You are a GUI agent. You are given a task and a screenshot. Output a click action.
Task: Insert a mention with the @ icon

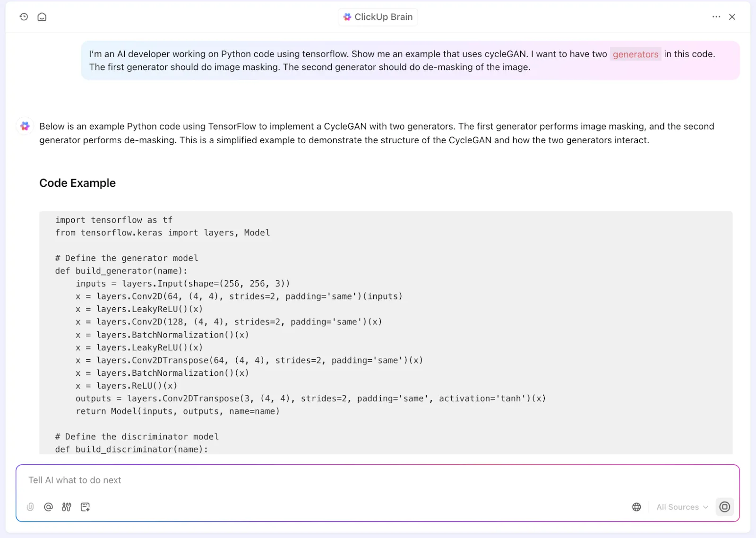[48, 507]
